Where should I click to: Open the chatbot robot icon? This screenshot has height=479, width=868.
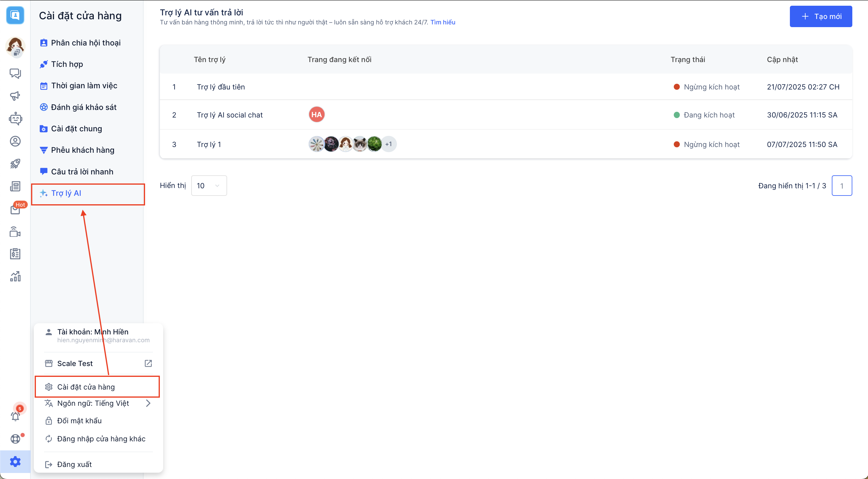coord(15,118)
